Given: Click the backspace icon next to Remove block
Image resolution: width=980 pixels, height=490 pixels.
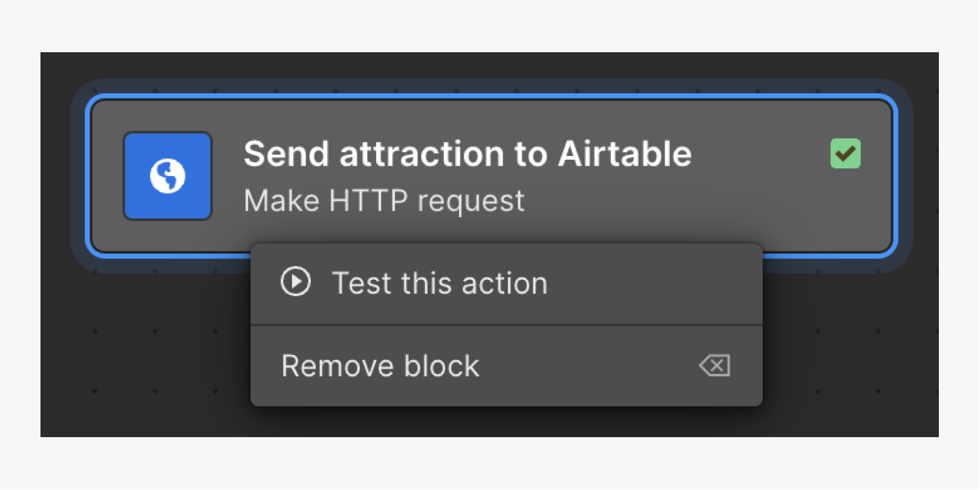Looking at the screenshot, I should (x=715, y=366).
